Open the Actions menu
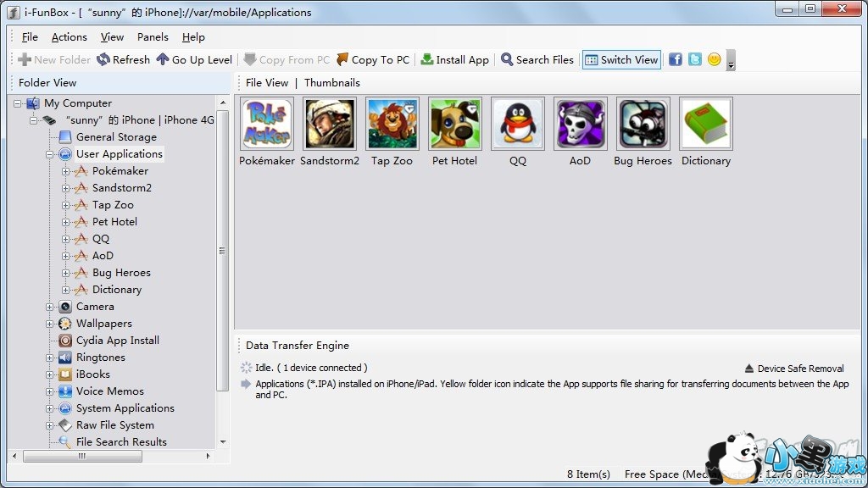868x488 pixels. [x=70, y=37]
